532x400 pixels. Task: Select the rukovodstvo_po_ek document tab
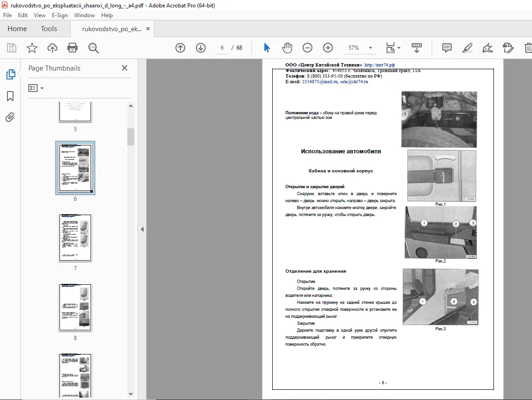click(112, 29)
